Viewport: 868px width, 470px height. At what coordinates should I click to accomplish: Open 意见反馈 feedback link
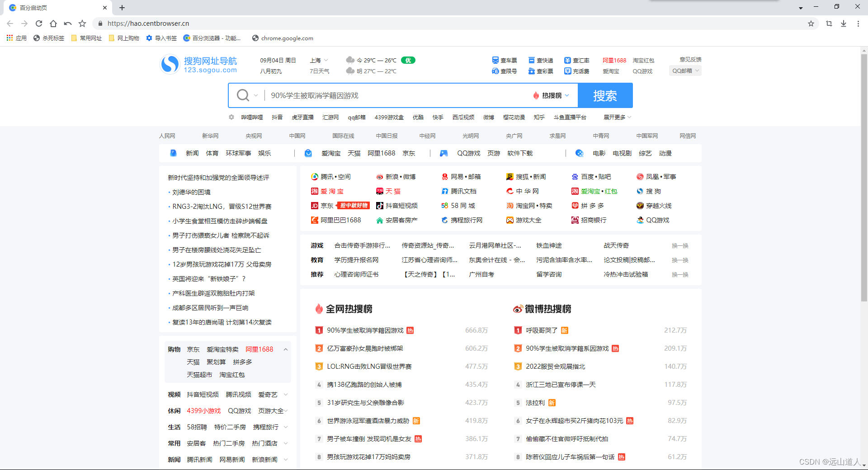point(690,59)
